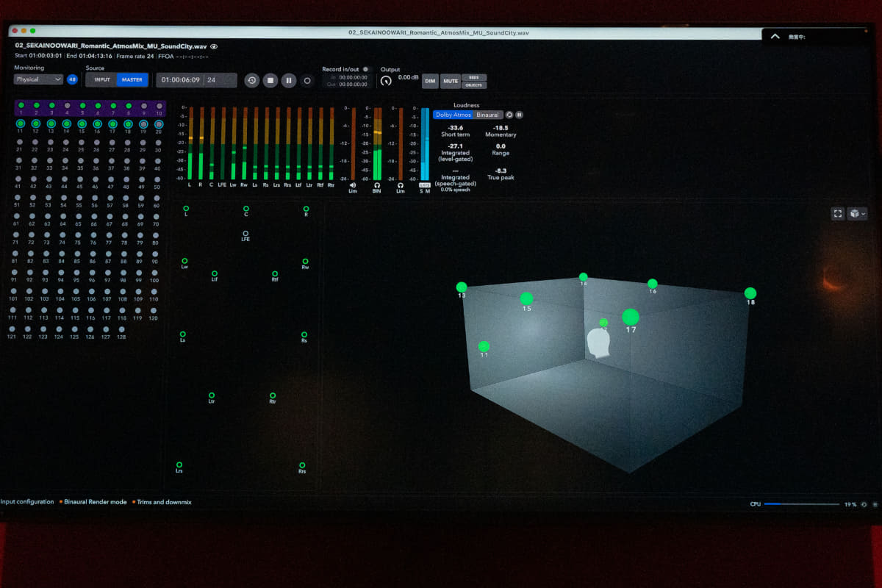Click the CPU usage bar

[x=802, y=504]
